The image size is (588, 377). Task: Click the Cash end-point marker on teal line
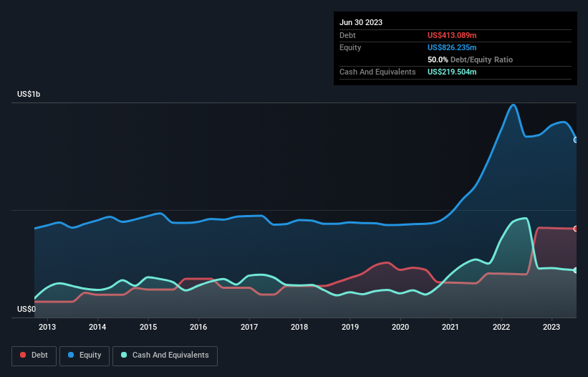click(x=576, y=270)
